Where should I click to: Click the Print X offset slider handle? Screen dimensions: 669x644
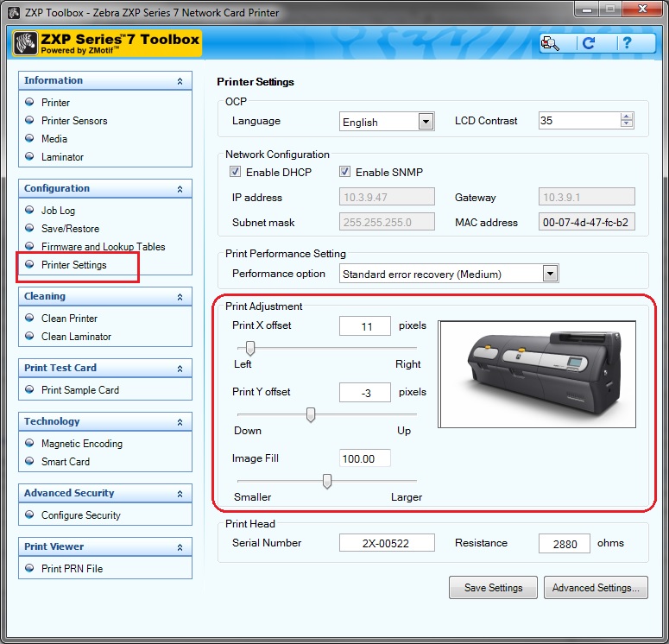click(x=250, y=348)
